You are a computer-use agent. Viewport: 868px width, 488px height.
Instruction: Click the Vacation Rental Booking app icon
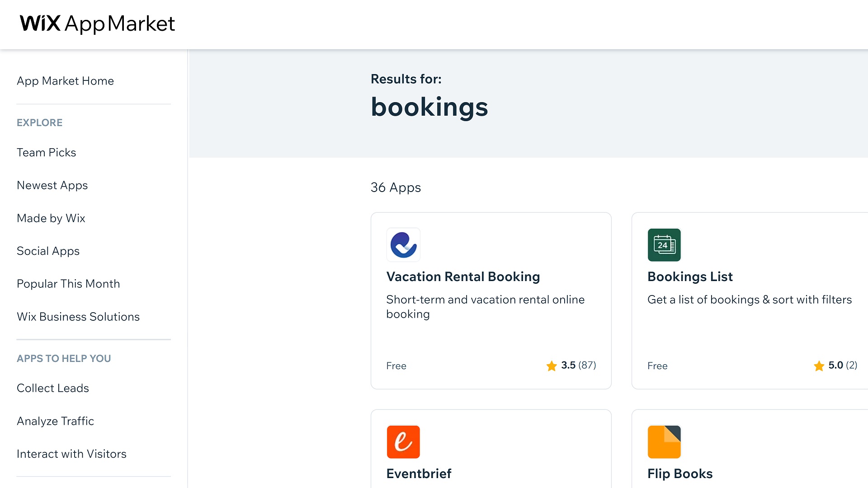click(403, 245)
